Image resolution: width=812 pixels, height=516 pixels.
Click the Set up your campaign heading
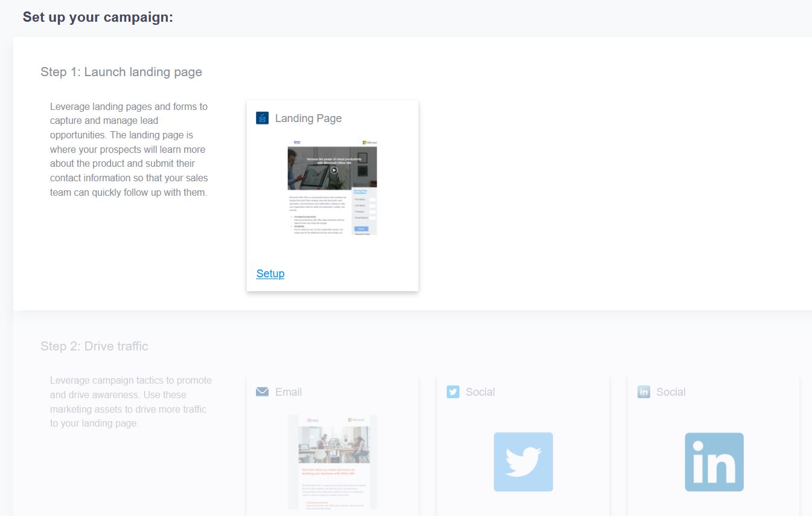pyautogui.click(x=98, y=17)
